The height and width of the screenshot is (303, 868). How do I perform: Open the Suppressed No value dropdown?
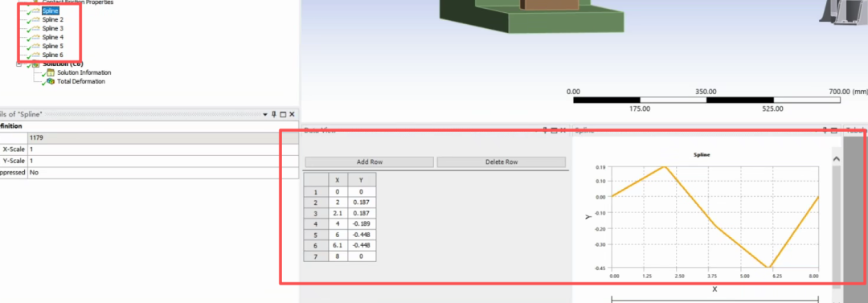click(162, 173)
